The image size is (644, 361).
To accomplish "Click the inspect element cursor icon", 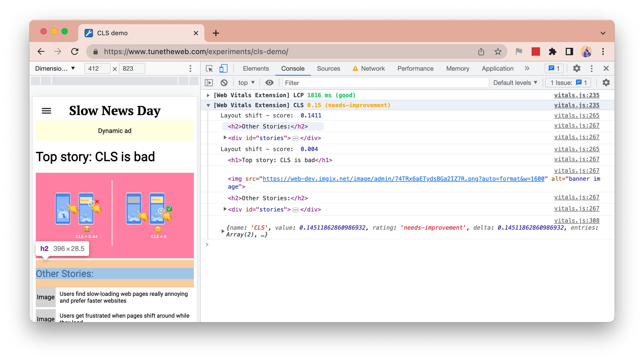I will pyautogui.click(x=209, y=69).
